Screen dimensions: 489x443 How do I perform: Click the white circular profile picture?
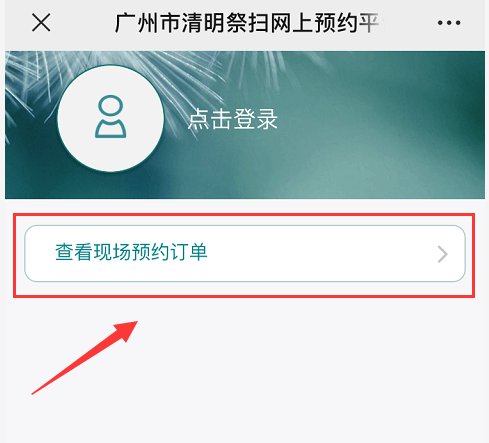[110, 118]
